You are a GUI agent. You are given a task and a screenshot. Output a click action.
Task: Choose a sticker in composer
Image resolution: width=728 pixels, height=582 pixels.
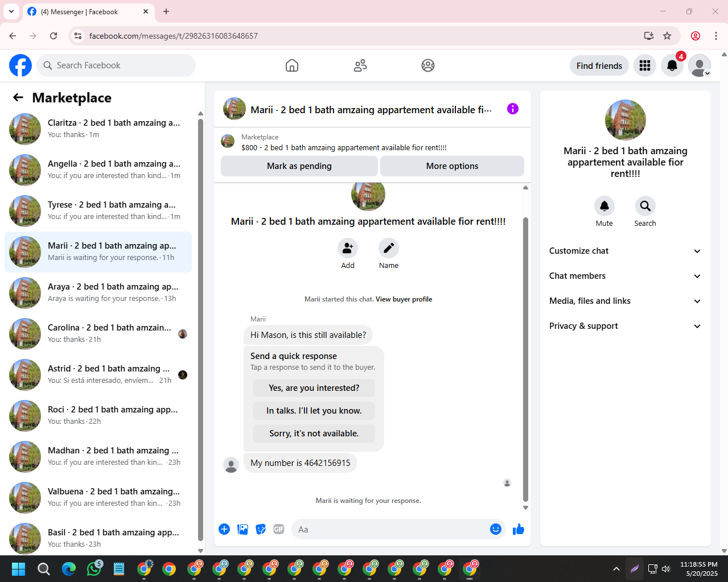pyautogui.click(x=261, y=529)
